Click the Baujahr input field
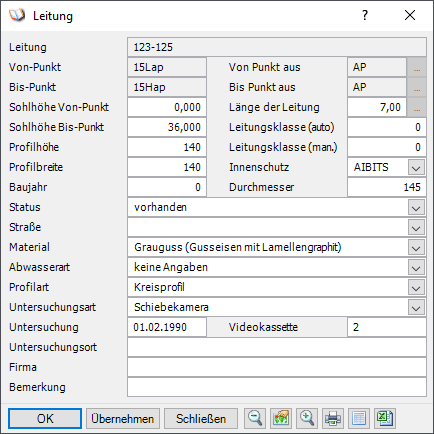Screen dimensions: 434x434 [167, 187]
